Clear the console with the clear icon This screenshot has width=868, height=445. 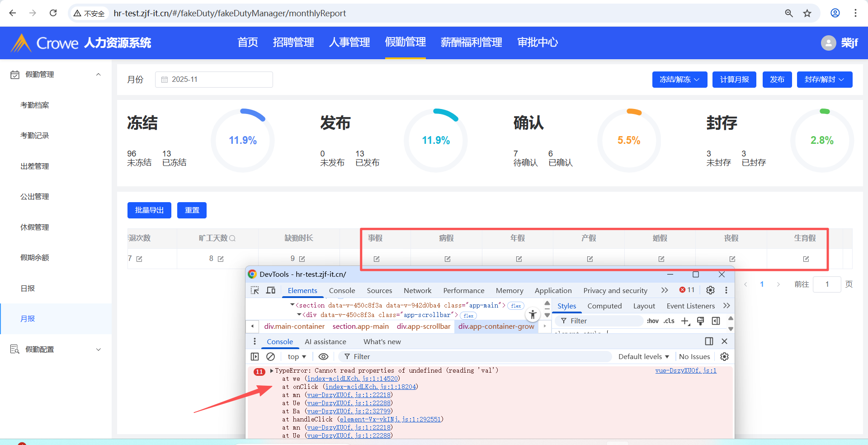270,357
